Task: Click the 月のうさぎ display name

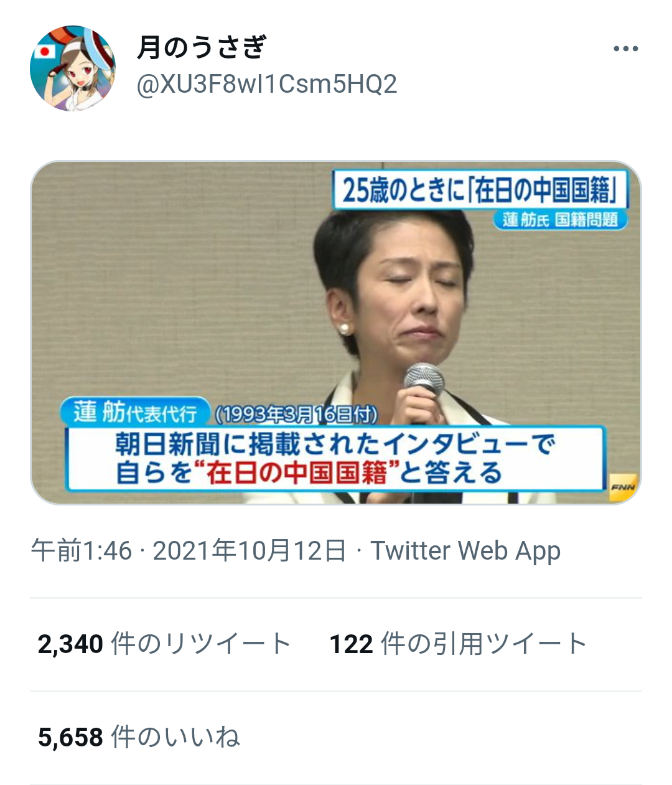Action: coord(202,47)
